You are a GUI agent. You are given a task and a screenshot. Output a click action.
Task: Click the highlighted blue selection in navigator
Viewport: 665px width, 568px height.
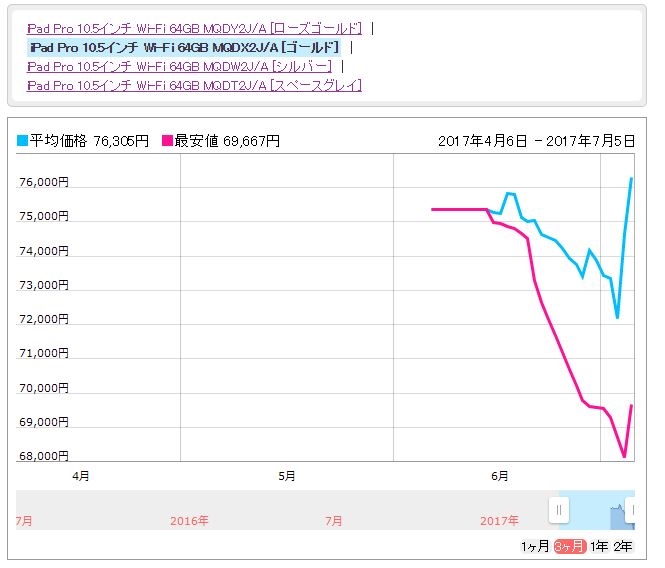pyautogui.click(x=597, y=510)
